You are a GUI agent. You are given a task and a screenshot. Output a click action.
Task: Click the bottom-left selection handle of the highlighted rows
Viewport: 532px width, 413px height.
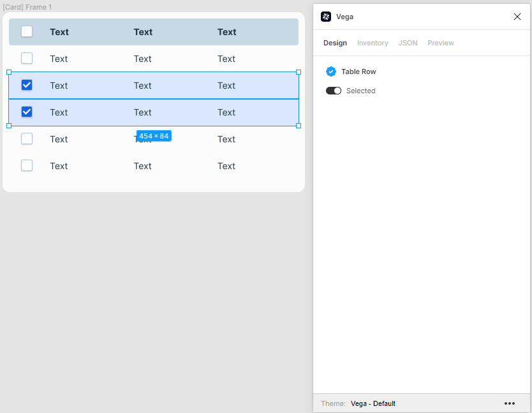coord(9,126)
